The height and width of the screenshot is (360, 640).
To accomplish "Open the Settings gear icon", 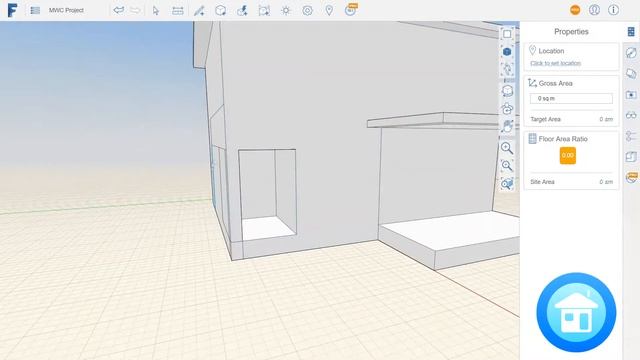I will [307, 11].
